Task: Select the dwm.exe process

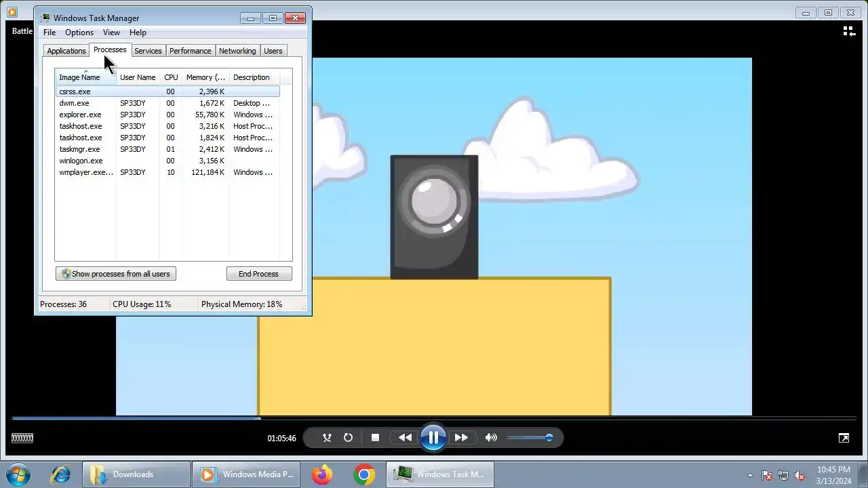Action: (167, 103)
